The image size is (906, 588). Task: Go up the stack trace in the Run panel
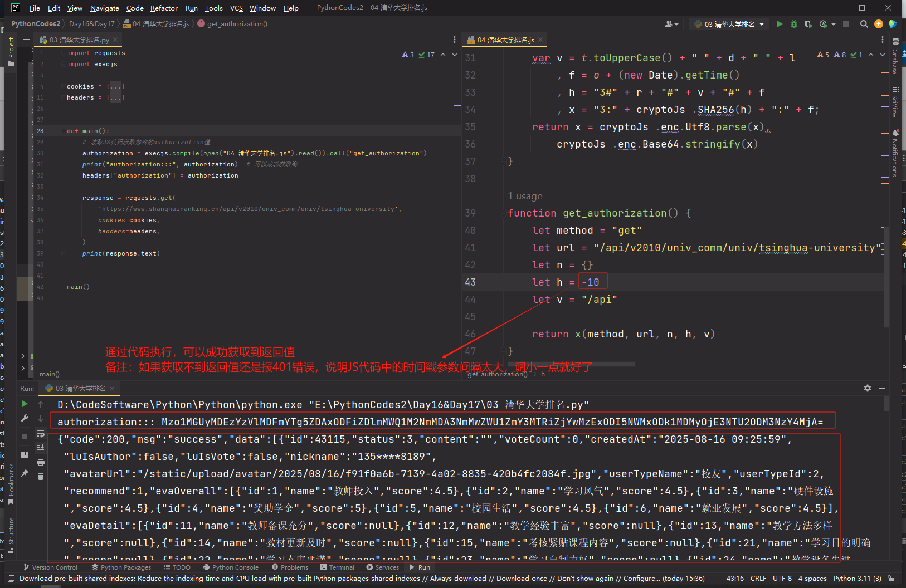point(41,404)
